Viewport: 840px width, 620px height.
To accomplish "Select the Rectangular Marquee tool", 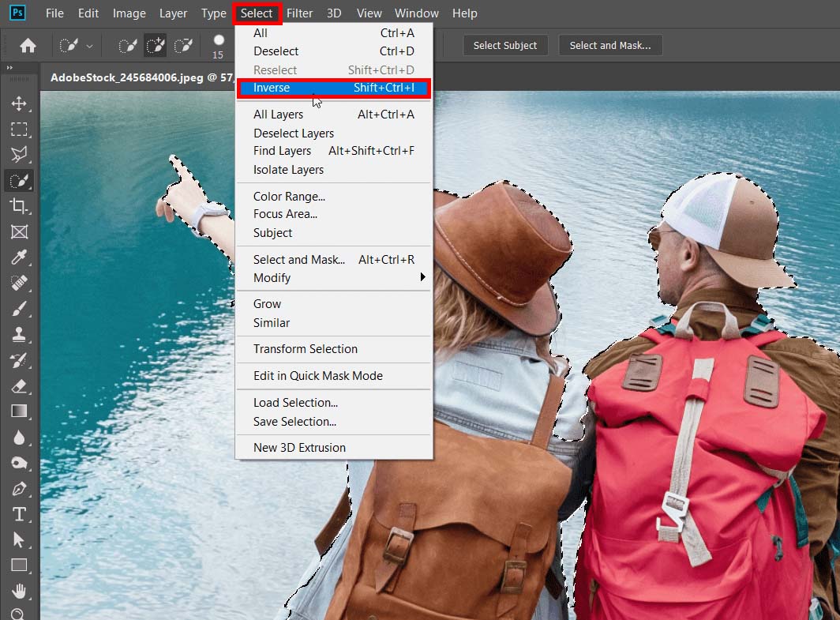I will tap(20, 130).
